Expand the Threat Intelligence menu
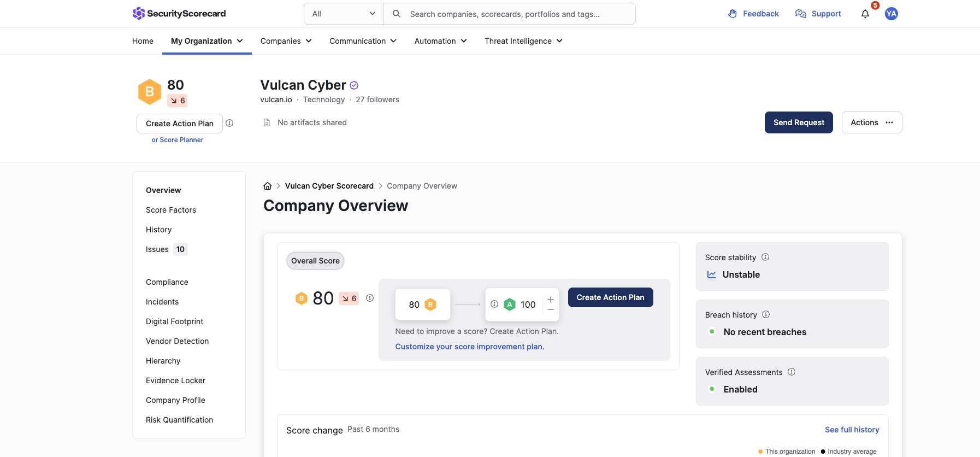Image resolution: width=980 pixels, height=457 pixels. pyautogui.click(x=523, y=41)
